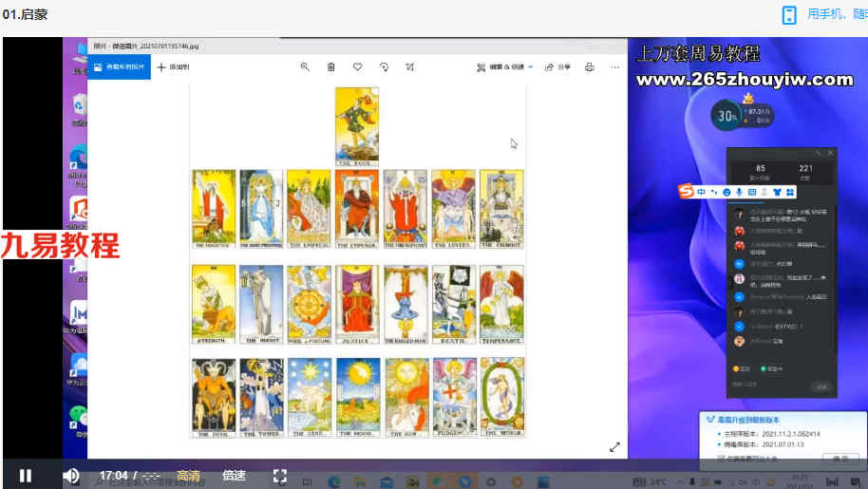Click The Fool tarot card

pyautogui.click(x=357, y=126)
